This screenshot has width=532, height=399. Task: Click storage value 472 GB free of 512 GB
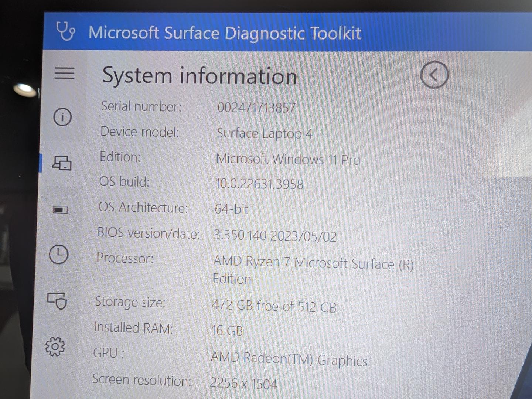click(x=274, y=306)
